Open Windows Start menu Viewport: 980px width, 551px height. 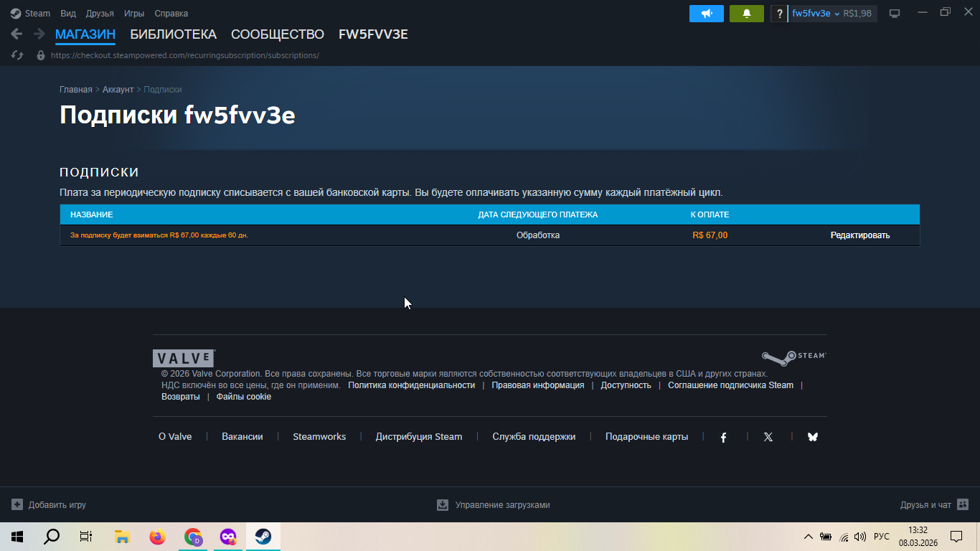pos(17,537)
